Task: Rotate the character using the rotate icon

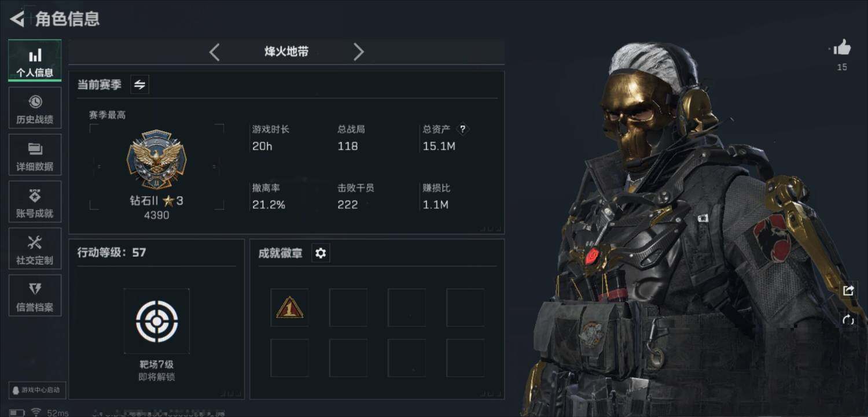Action: (848, 319)
